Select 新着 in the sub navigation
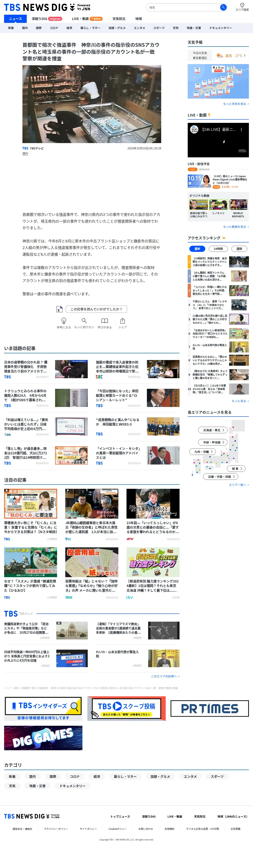Image resolution: width=253 pixels, height=868 pixels. (x=11, y=28)
